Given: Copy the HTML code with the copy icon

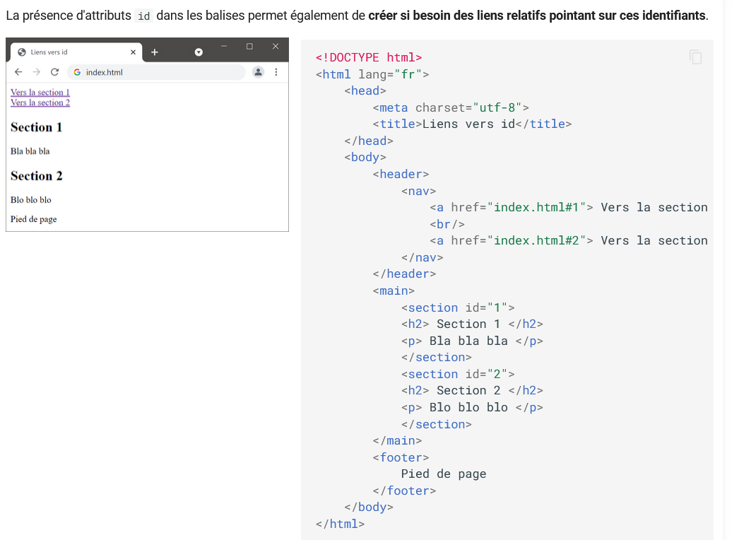Looking at the screenshot, I should (x=696, y=57).
